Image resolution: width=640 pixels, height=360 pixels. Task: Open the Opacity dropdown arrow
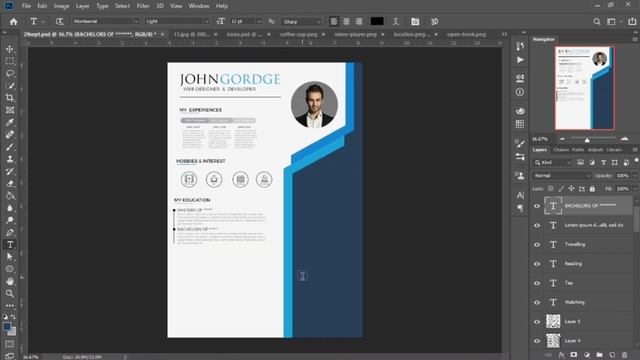(x=635, y=176)
